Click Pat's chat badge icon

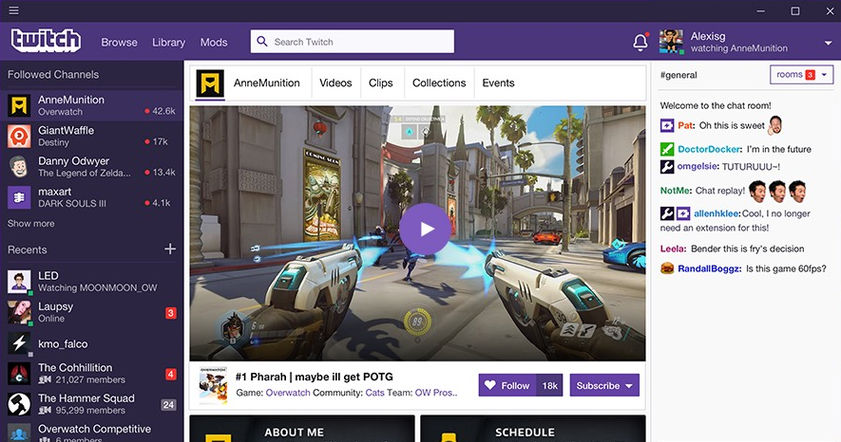667,126
